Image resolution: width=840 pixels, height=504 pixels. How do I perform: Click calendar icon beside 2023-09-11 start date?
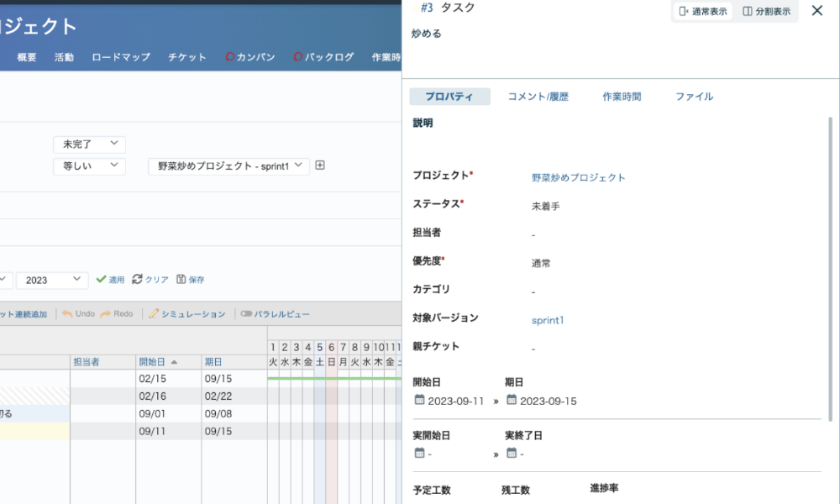click(x=419, y=400)
